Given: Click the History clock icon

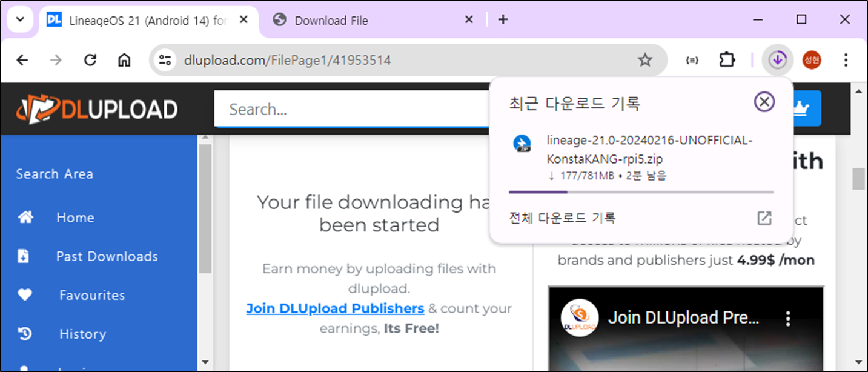Looking at the screenshot, I should click(x=24, y=334).
